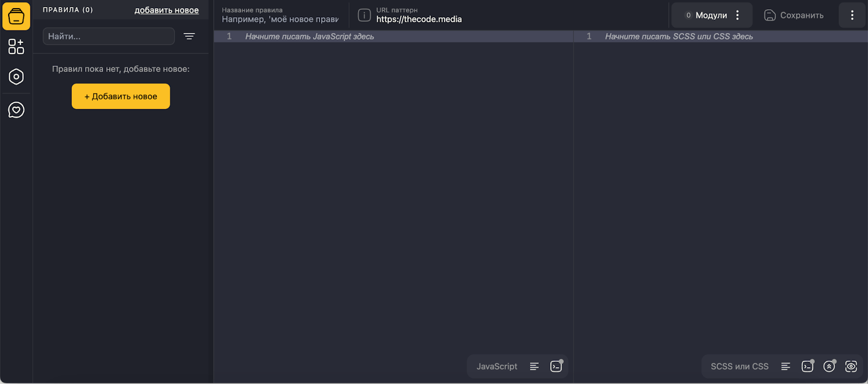Click the URL pattern info icon
This screenshot has width=868, height=384.
[365, 15]
